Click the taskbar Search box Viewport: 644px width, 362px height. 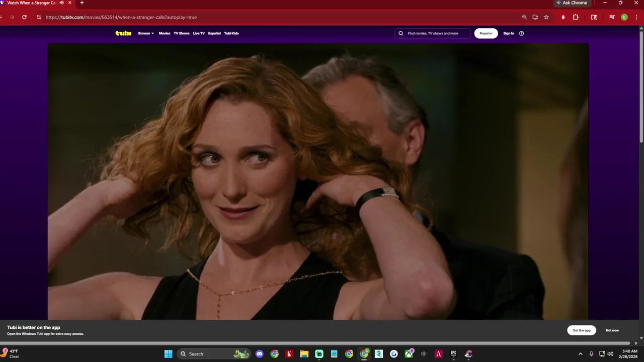pyautogui.click(x=214, y=354)
